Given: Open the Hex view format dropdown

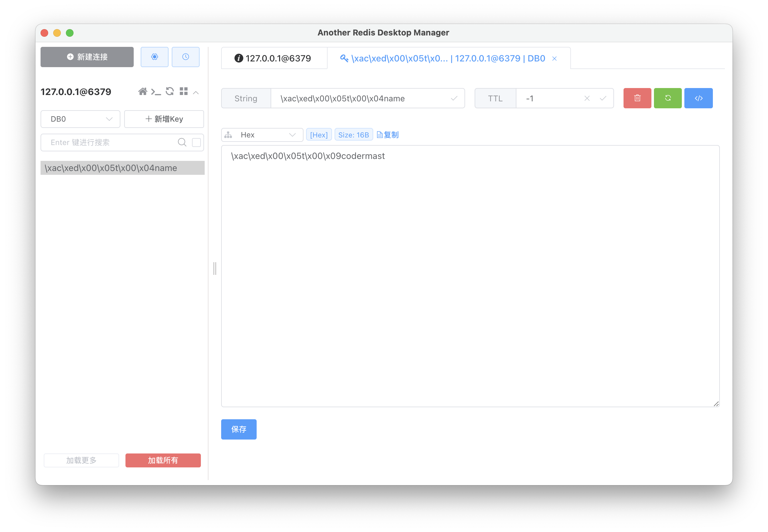Looking at the screenshot, I should 262,135.
